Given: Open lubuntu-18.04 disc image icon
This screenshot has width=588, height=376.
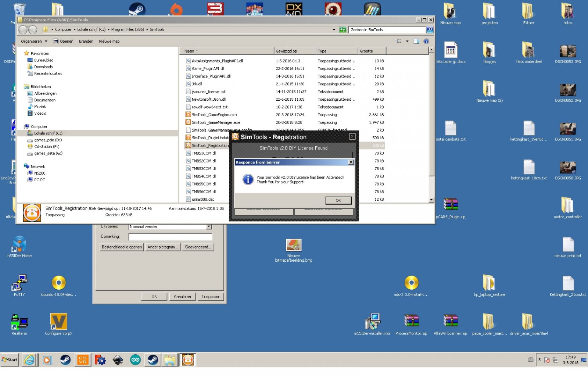Looking at the screenshot, I should tap(59, 286).
